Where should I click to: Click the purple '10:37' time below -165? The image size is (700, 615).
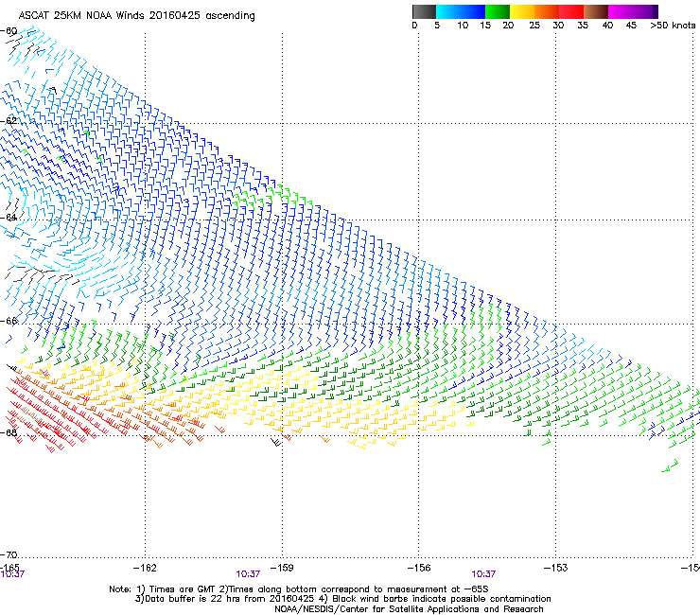coord(12,574)
